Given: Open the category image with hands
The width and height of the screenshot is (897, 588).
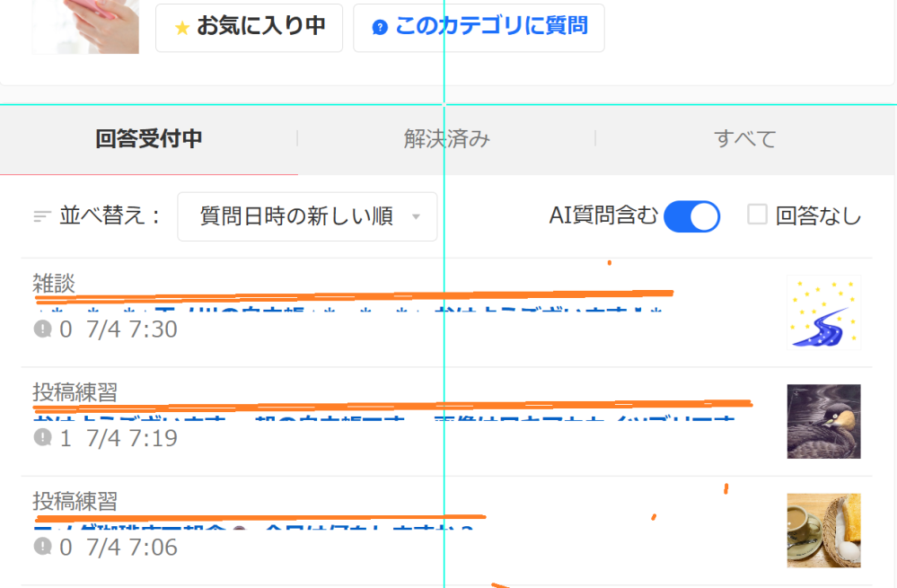Looking at the screenshot, I should pos(86,26).
